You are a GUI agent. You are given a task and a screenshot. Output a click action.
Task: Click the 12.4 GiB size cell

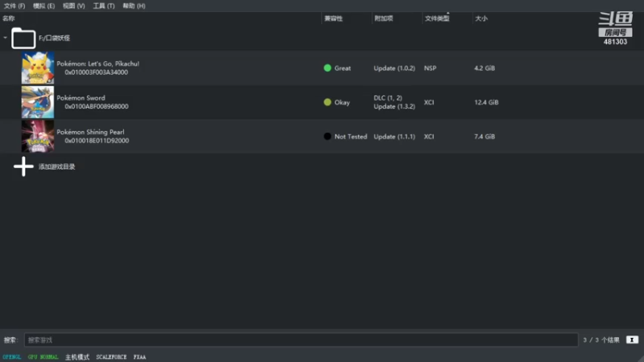coord(486,102)
